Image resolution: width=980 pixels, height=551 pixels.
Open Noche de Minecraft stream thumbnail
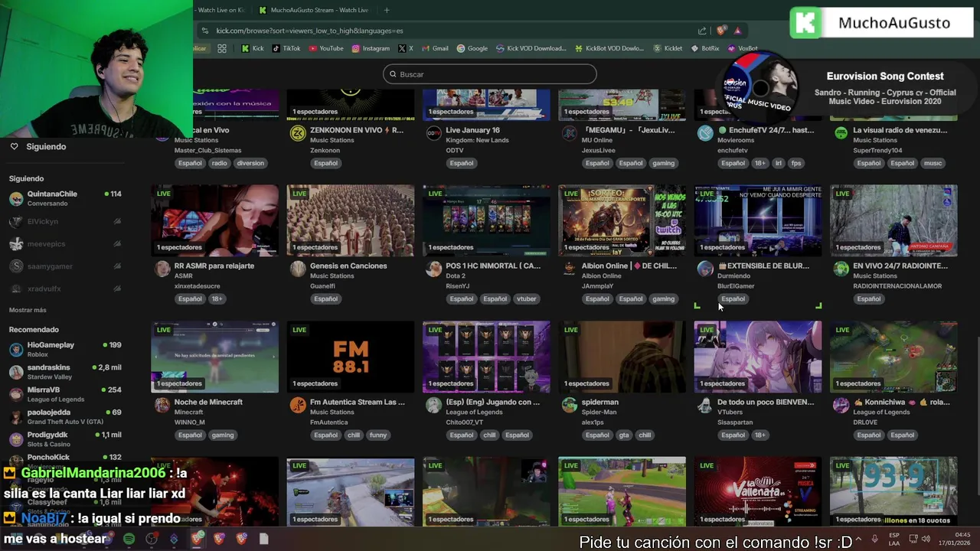click(214, 357)
